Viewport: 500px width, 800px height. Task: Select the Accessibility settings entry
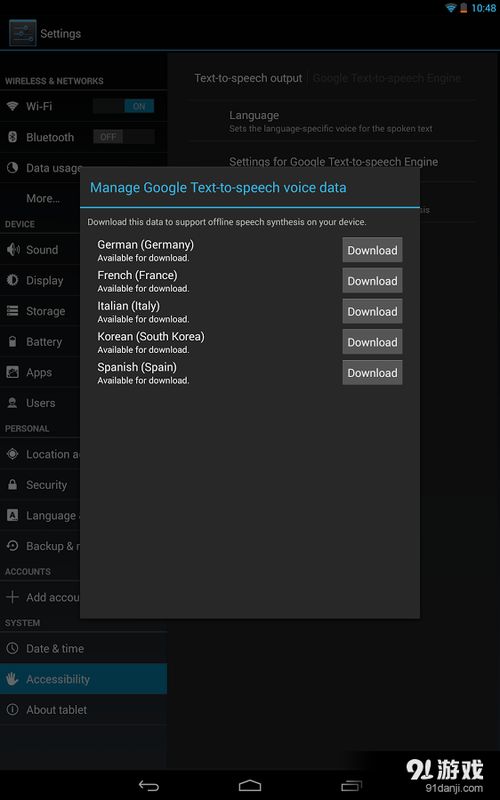click(x=83, y=679)
